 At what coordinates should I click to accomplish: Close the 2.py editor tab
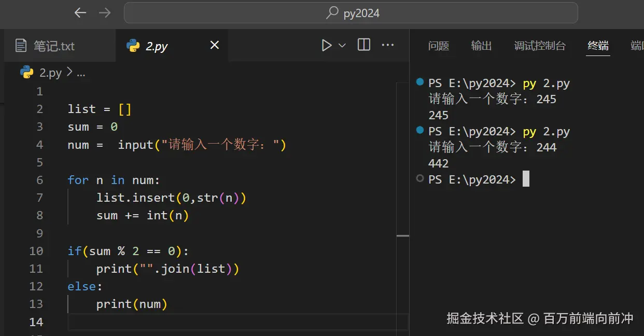214,46
